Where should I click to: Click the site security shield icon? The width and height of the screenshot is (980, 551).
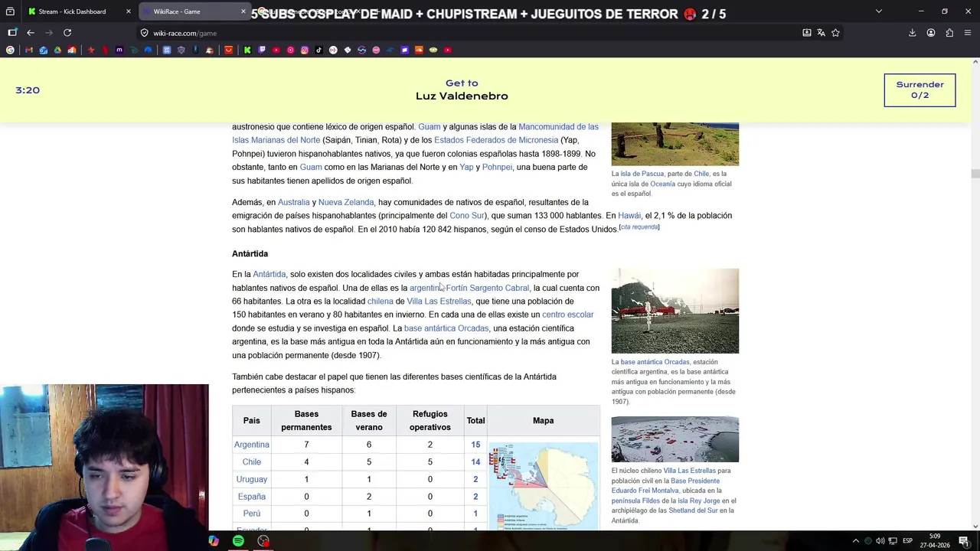144,33
